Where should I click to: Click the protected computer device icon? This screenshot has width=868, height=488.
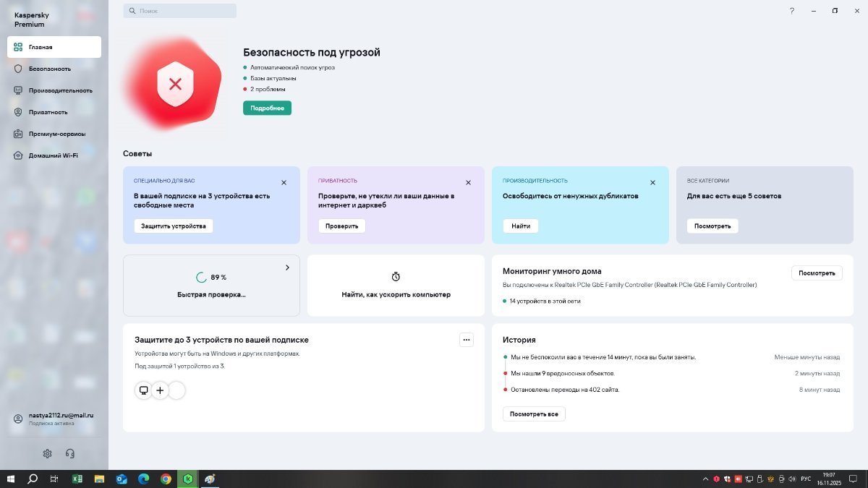click(144, 390)
